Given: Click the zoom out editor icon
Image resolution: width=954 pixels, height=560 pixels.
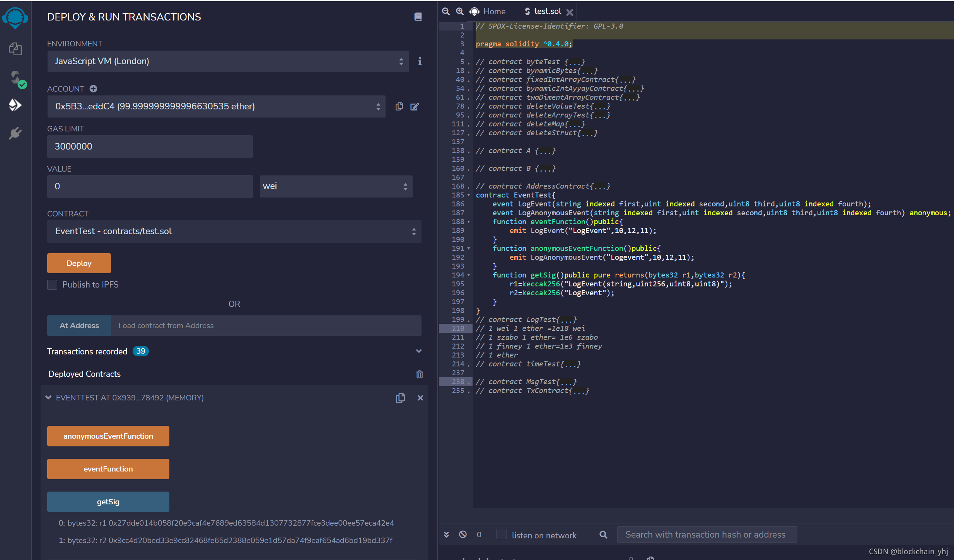Looking at the screenshot, I should [445, 12].
